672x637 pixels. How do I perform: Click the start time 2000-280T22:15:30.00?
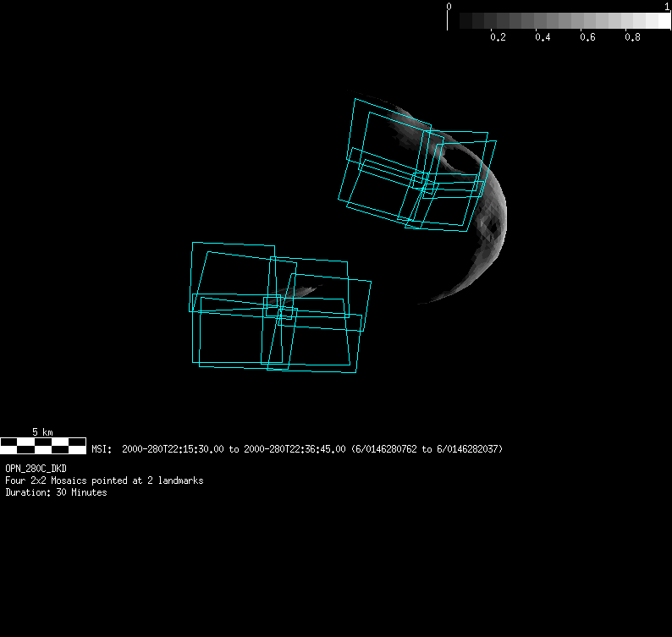pos(174,449)
